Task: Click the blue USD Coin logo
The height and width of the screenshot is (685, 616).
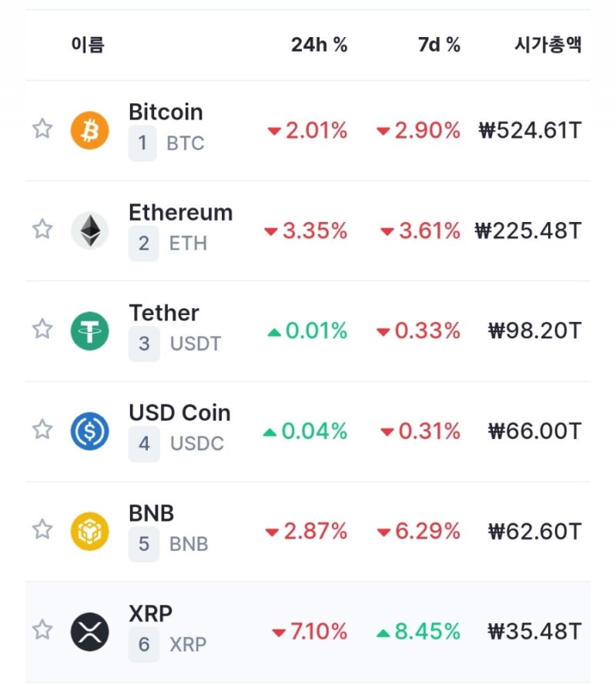Action: click(x=89, y=431)
